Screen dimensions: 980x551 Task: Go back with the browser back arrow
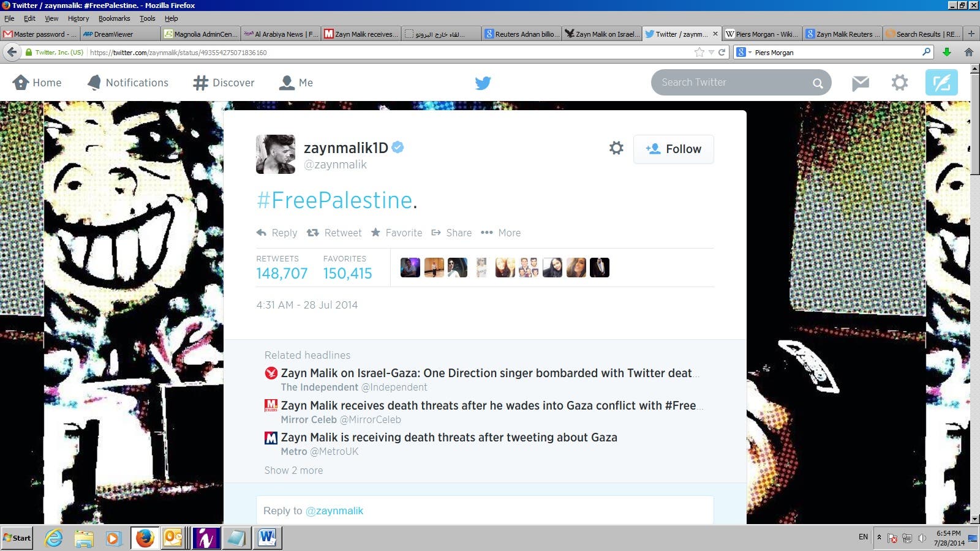(12, 53)
